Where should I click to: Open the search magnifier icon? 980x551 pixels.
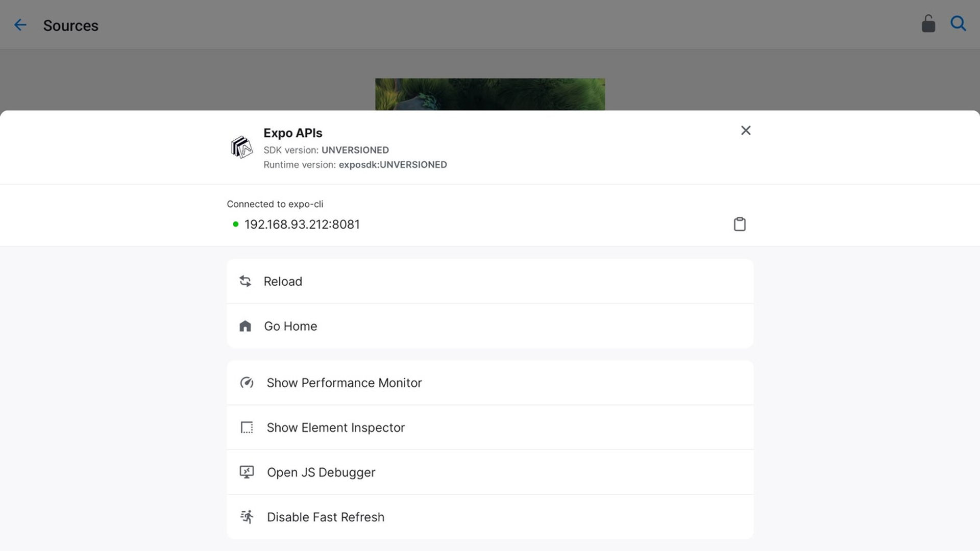tap(958, 23)
